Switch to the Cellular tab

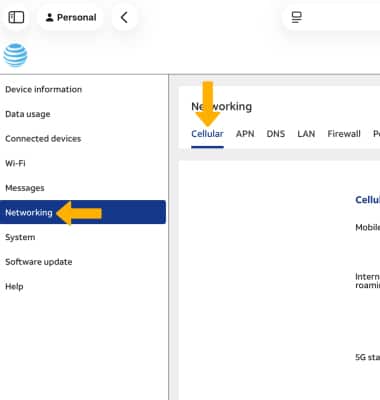tap(207, 134)
